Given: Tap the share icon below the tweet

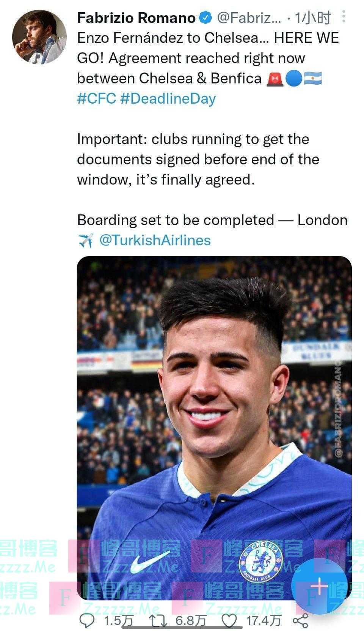Looking at the screenshot, I should tap(300, 620).
